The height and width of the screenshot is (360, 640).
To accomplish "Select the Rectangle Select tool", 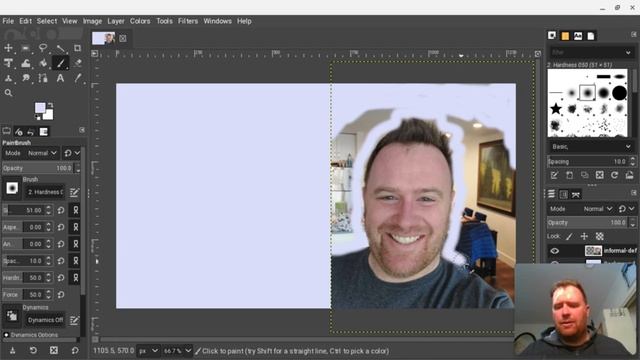I will [x=25, y=48].
